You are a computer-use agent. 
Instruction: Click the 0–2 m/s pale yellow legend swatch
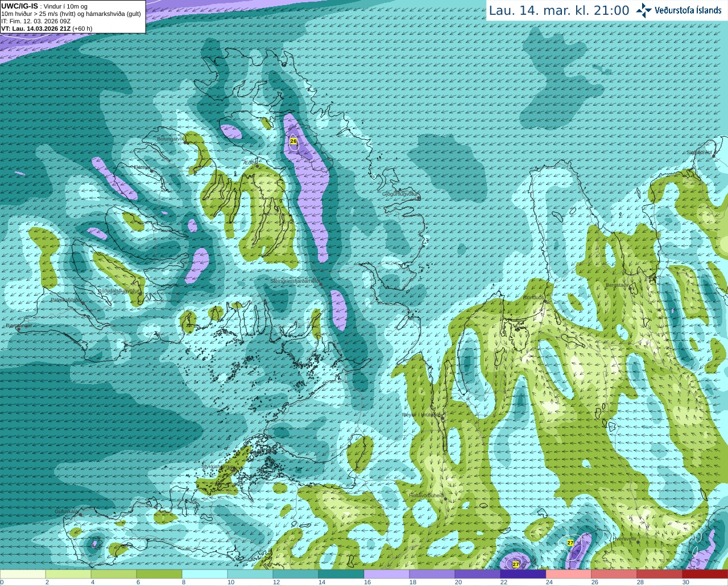click(23, 574)
